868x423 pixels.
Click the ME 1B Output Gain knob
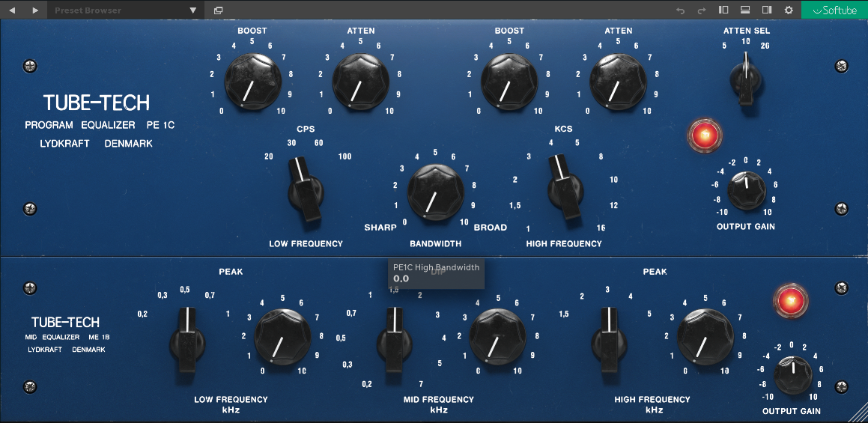click(792, 375)
